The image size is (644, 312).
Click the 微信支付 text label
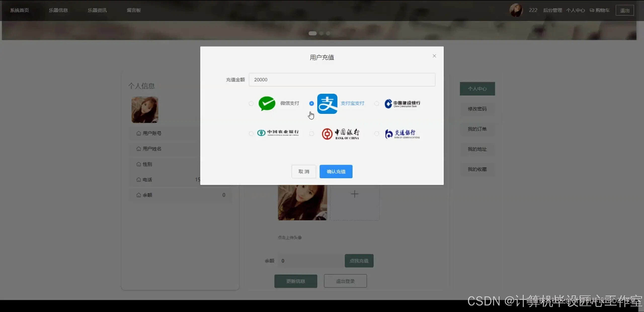[x=290, y=103]
